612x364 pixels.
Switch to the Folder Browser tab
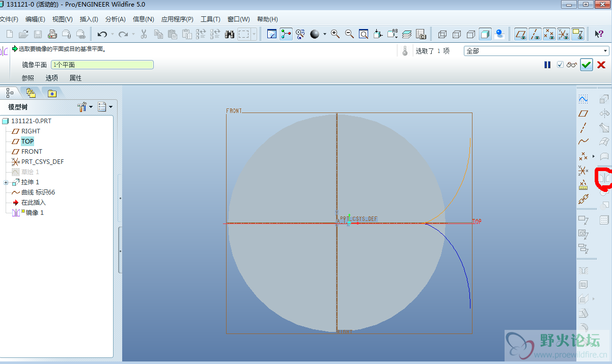tap(31, 93)
